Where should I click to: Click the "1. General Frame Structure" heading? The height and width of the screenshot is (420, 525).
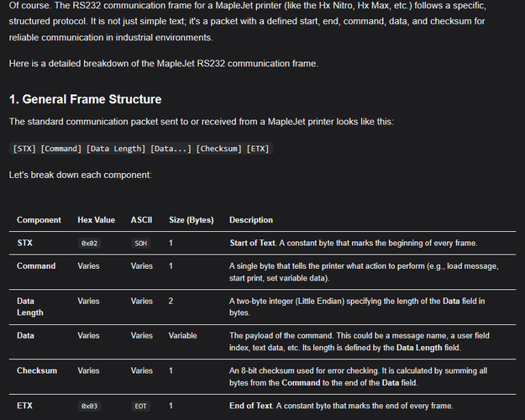coord(85,99)
